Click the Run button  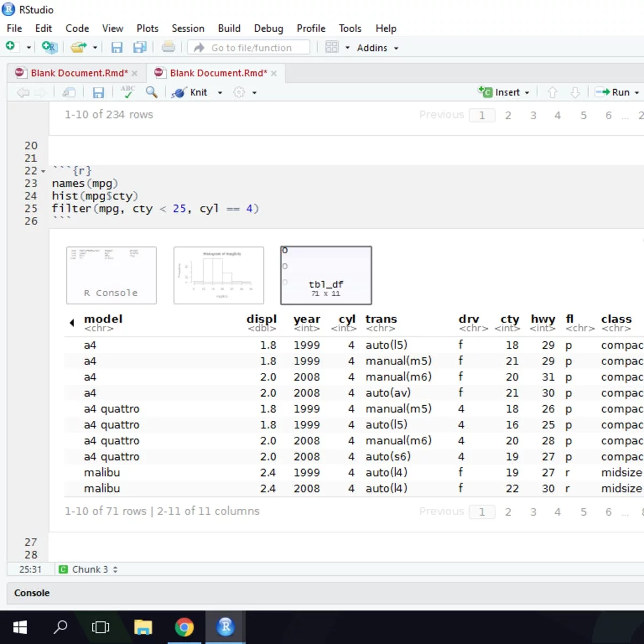612,92
